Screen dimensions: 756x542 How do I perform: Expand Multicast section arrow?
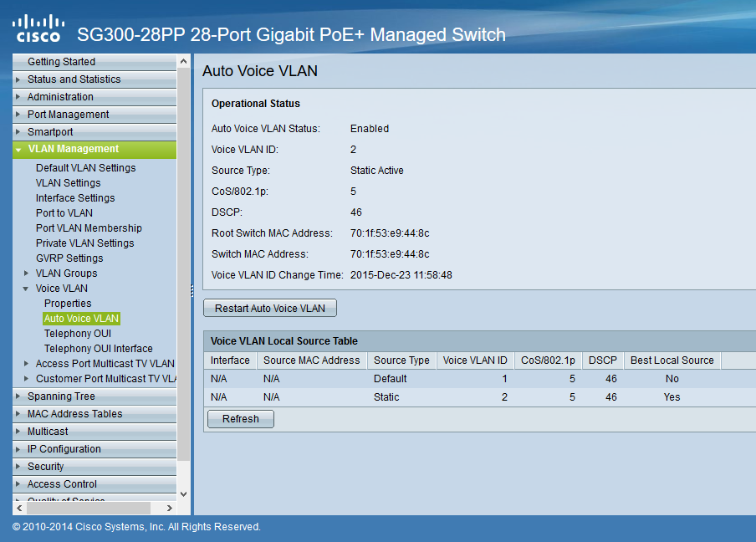tap(18, 431)
